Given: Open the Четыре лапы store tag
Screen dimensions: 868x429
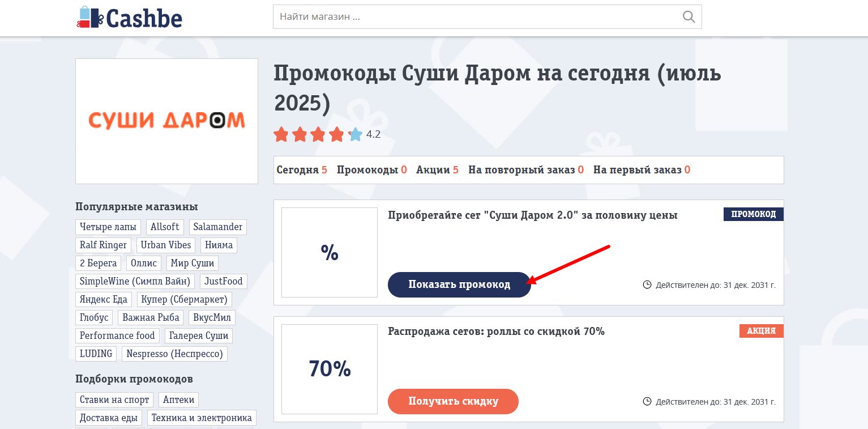Looking at the screenshot, I should 108,227.
